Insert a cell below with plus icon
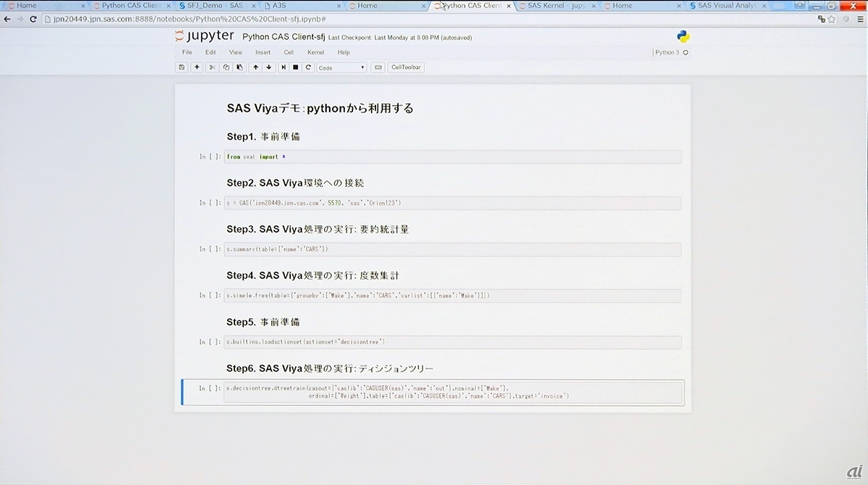868x485 pixels. (x=197, y=67)
